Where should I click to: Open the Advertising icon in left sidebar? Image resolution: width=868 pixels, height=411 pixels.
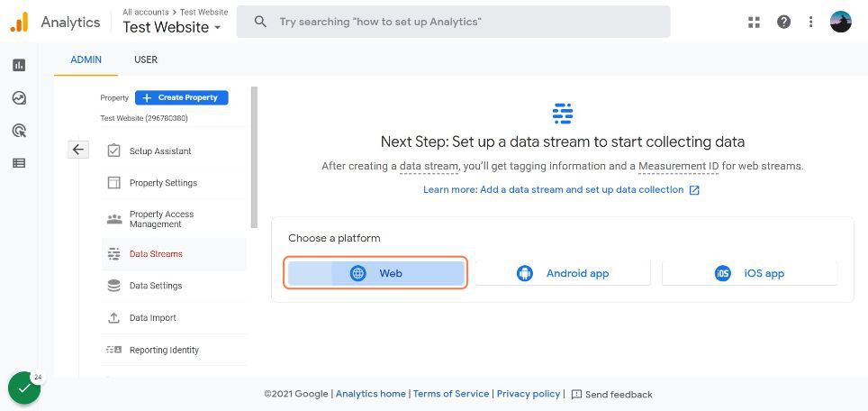[x=19, y=131]
